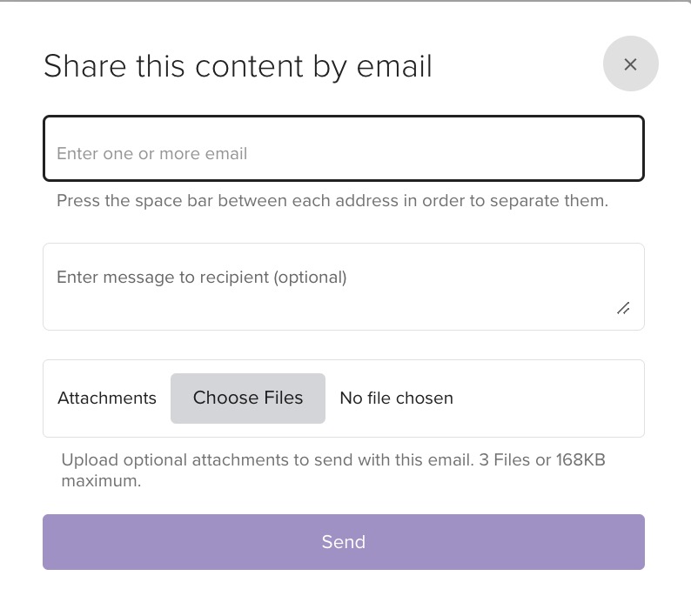Click into the optional message textarea
Viewport: 691px width, 616px height.
click(x=344, y=286)
